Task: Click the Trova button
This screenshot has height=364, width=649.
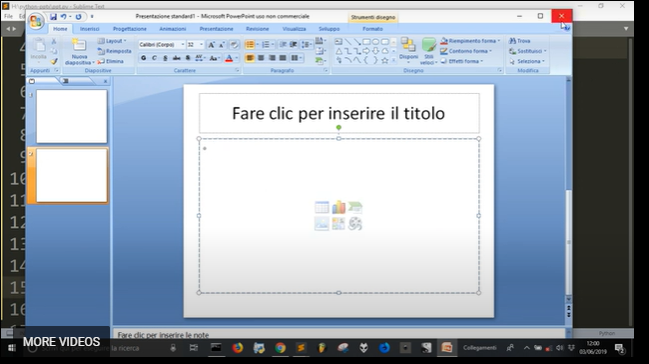Action: click(x=519, y=41)
